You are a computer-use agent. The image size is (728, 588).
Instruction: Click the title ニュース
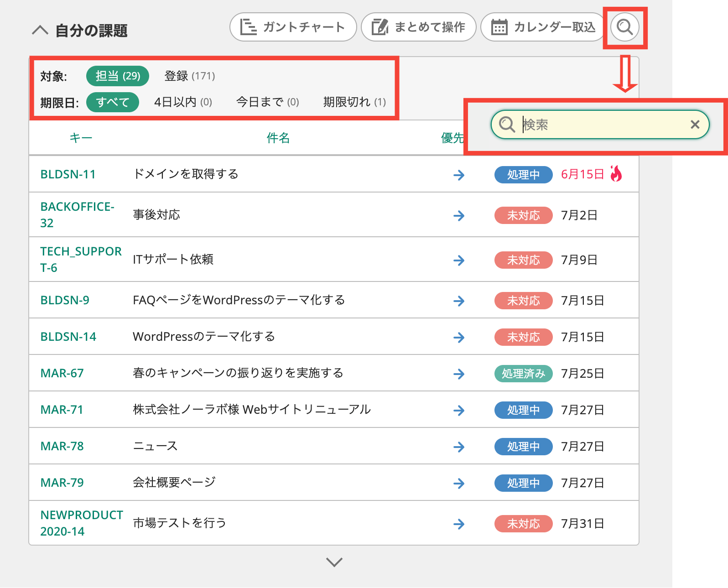pos(155,446)
